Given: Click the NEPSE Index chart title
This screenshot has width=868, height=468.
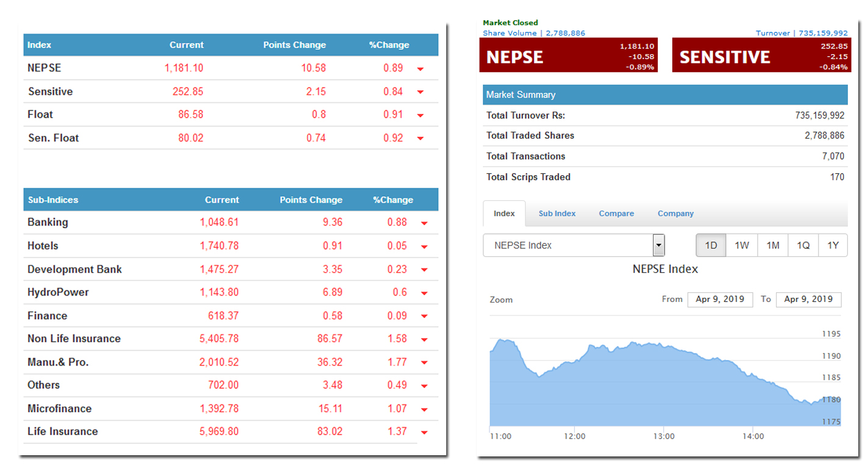Looking at the screenshot, I should (x=665, y=269).
